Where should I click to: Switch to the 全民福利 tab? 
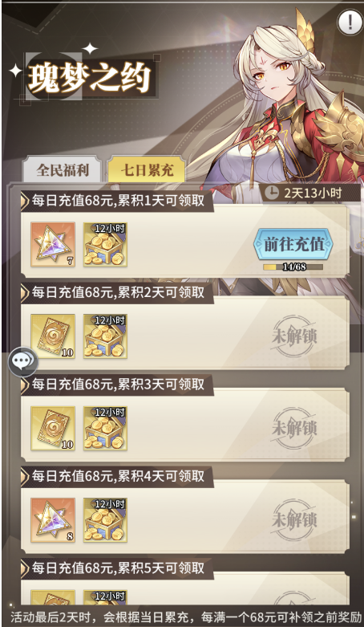[63, 169]
